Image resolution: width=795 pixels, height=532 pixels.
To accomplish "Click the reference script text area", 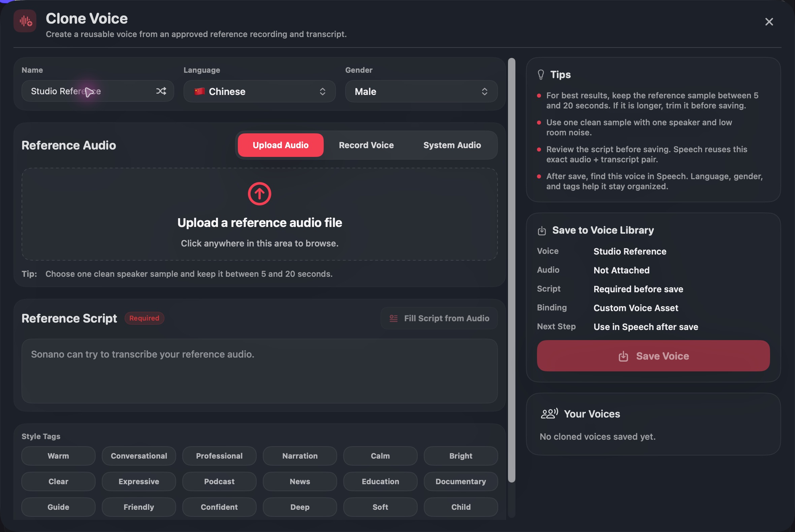I will (259, 371).
